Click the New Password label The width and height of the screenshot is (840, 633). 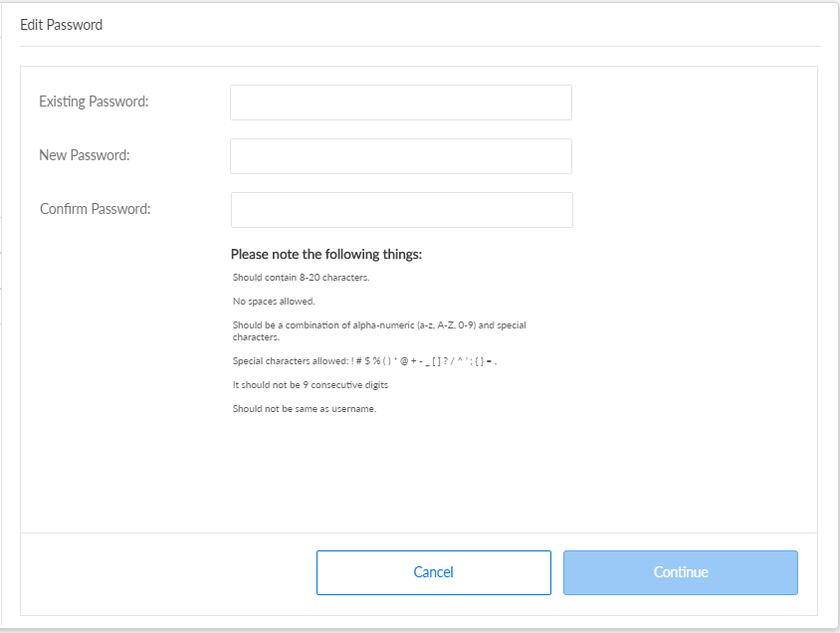coord(85,155)
